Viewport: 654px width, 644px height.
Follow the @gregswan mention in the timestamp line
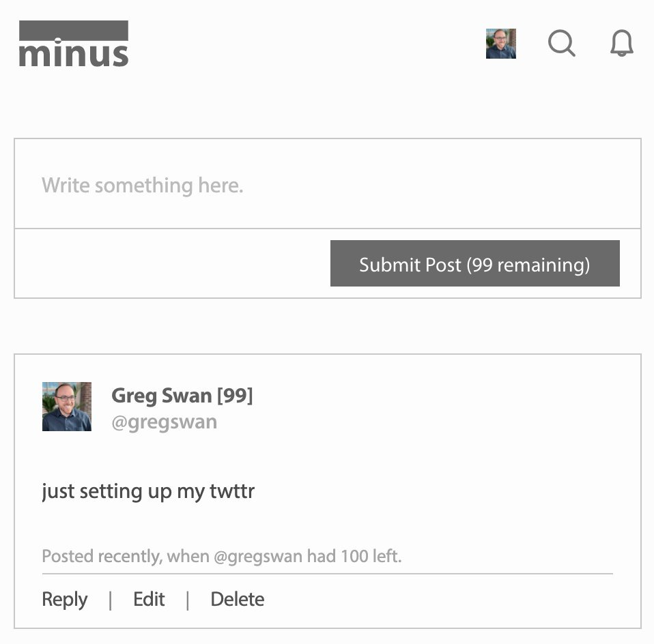click(258, 556)
